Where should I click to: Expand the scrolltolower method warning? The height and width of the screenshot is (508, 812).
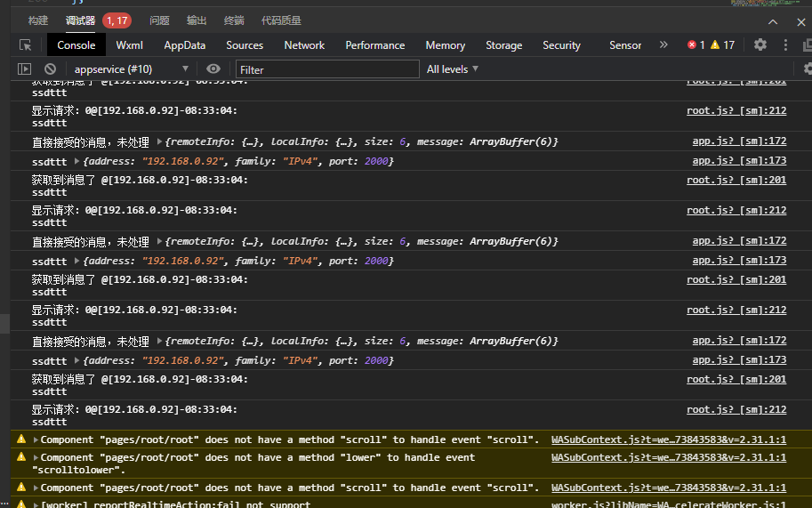pos(36,457)
